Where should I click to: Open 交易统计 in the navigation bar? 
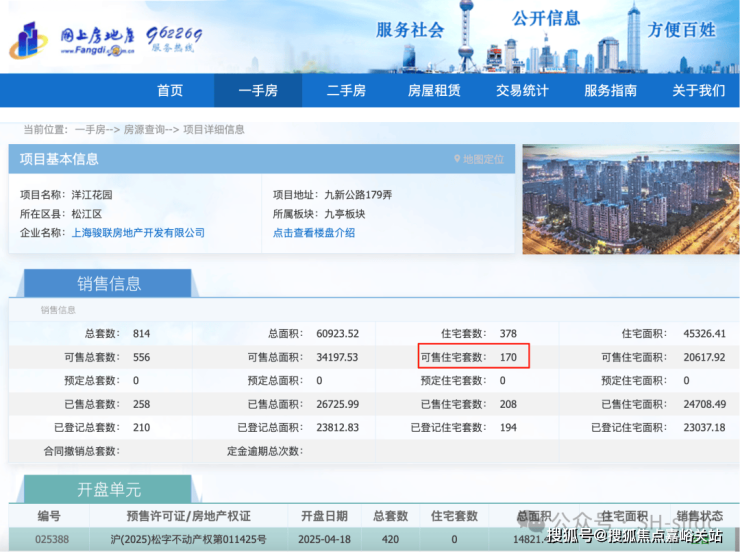coord(522,90)
